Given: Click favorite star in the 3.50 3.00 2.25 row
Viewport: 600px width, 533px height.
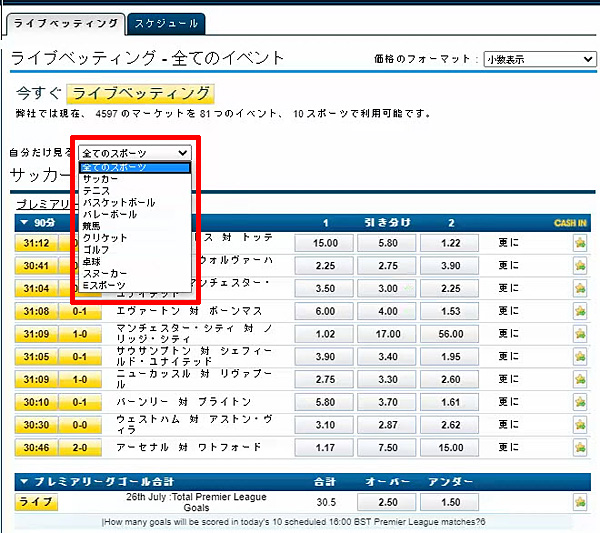Looking at the screenshot, I should (580, 288).
